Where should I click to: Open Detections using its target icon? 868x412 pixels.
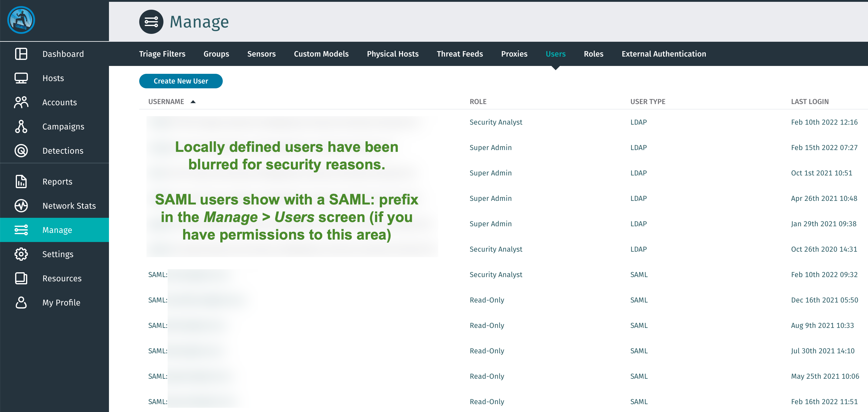pyautogui.click(x=21, y=151)
